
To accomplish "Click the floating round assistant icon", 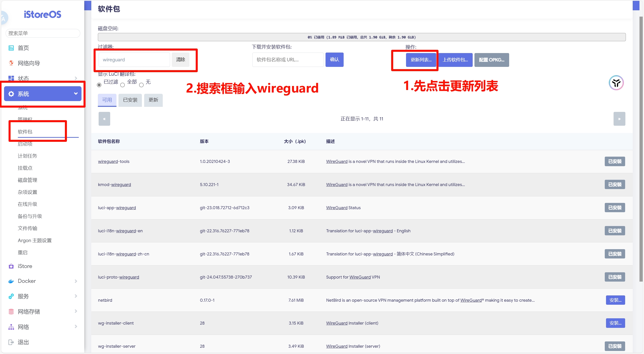I will (x=616, y=83).
